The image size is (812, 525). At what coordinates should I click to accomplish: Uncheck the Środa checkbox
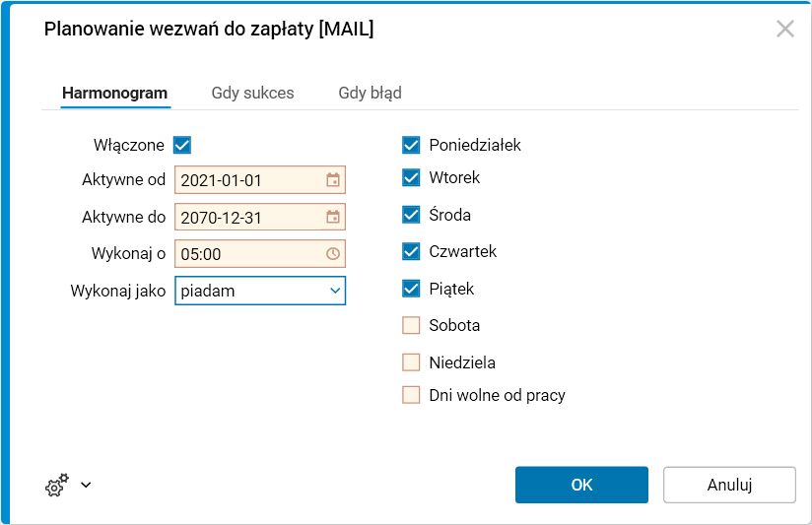pos(411,215)
